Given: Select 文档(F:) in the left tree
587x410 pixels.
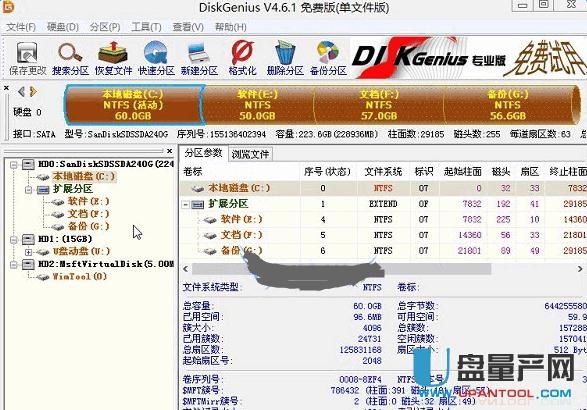Looking at the screenshot, I should pyautogui.click(x=88, y=214).
